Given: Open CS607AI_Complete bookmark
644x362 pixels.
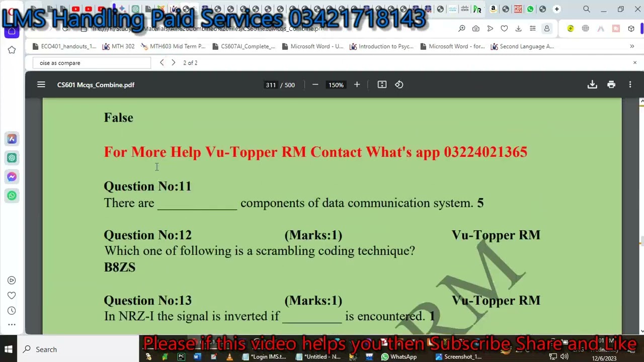Looking at the screenshot, I should tap(244, 46).
